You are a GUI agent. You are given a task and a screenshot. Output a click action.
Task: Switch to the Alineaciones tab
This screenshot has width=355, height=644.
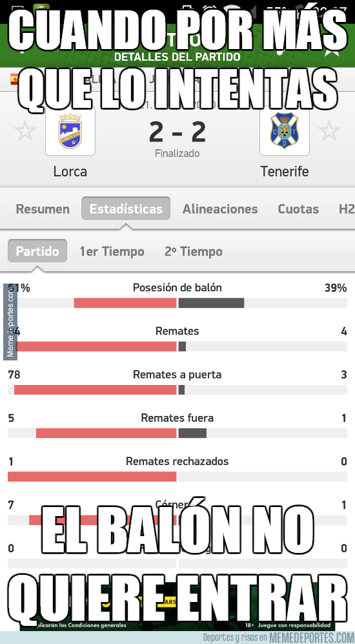click(x=220, y=209)
